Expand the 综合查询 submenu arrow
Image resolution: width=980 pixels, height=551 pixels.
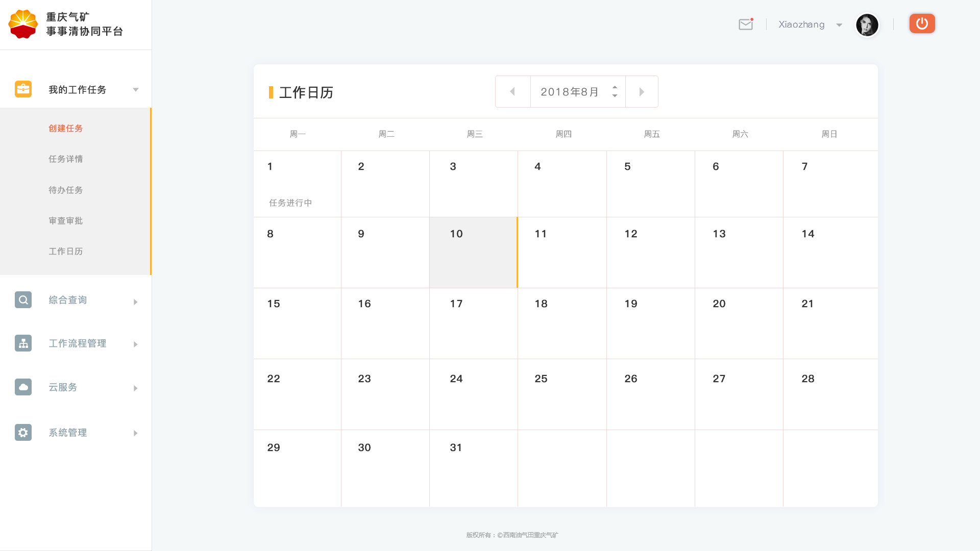[x=136, y=302]
